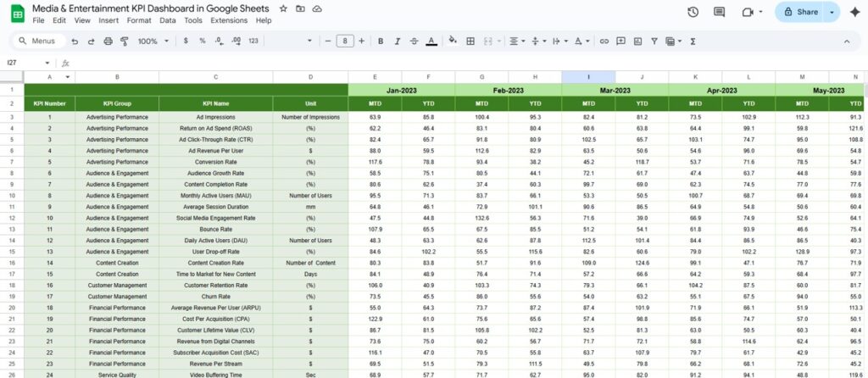Check cloud save status icon
The width and height of the screenshot is (868, 378).
pos(317,8)
